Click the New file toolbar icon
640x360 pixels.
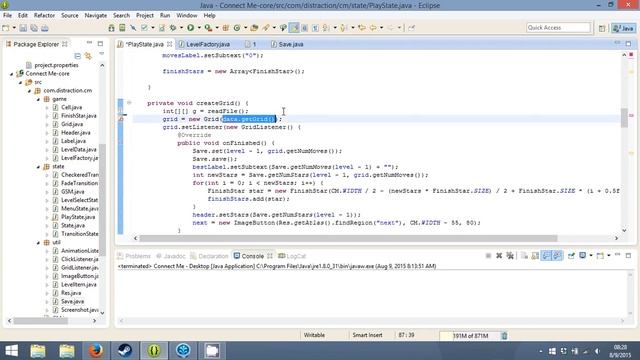(6, 28)
